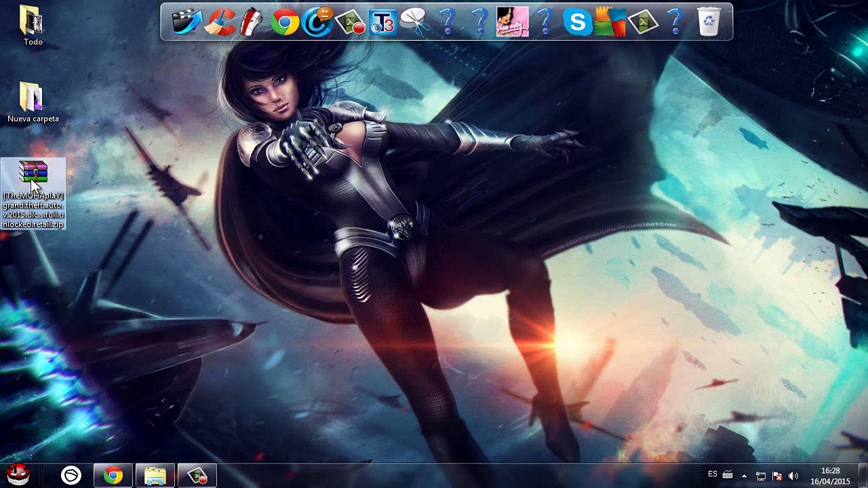Click the Show desktop strip beside the clock
The image size is (868, 488).
pyautogui.click(x=863, y=476)
